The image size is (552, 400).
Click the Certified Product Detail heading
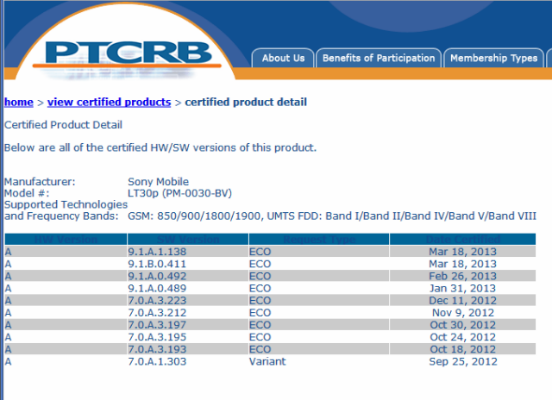click(63, 125)
